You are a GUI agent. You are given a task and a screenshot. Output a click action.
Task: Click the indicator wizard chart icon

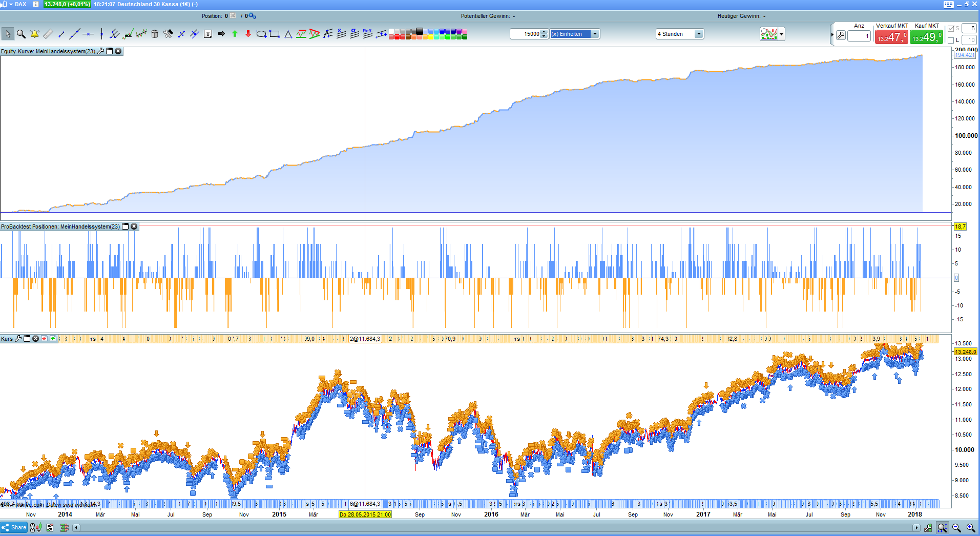[x=769, y=34]
